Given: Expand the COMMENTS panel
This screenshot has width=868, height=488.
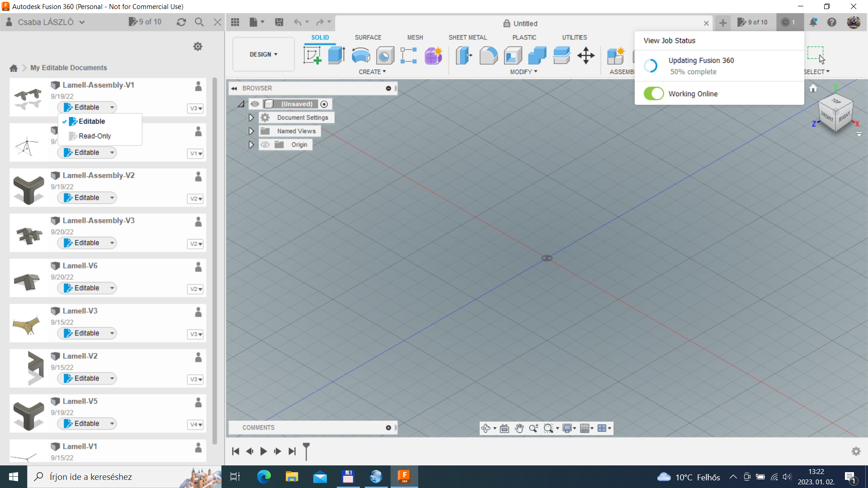Looking at the screenshot, I should (388, 427).
